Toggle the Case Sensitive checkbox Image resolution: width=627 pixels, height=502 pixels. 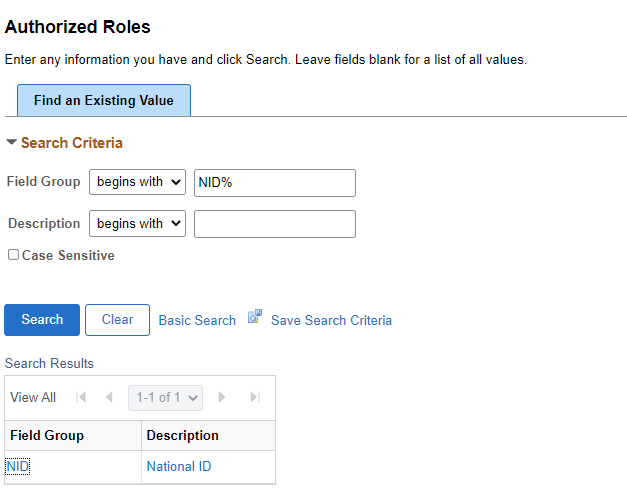point(13,255)
